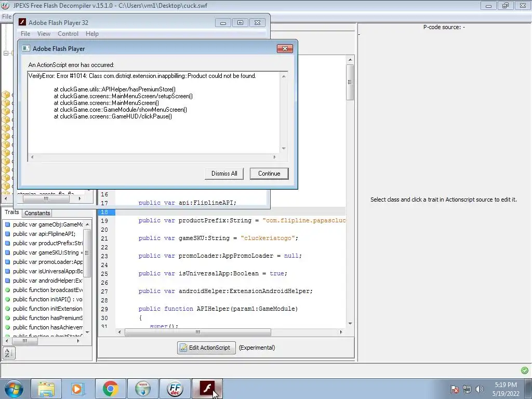
Task: Open Help menu in Adobe Flash Player 32
Action: [x=92, y=34]
